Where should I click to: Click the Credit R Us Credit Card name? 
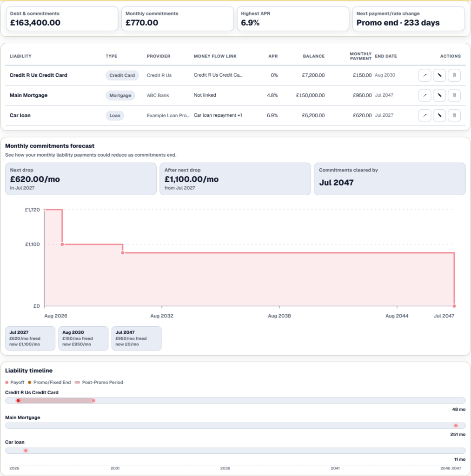39,75
